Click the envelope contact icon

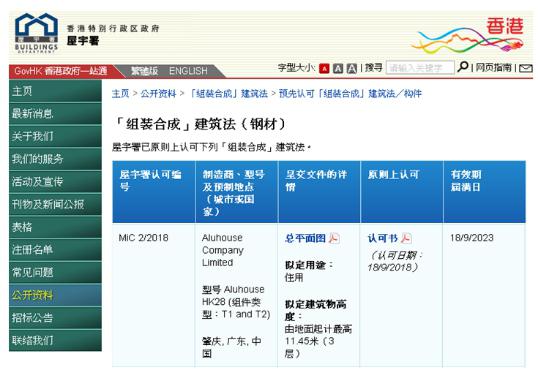[x=525, y=68]
